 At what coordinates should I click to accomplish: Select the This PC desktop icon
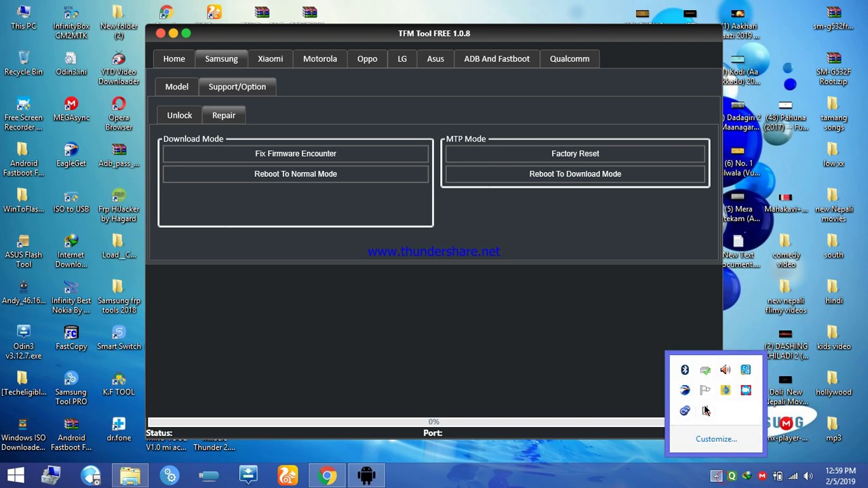point(23,18)
